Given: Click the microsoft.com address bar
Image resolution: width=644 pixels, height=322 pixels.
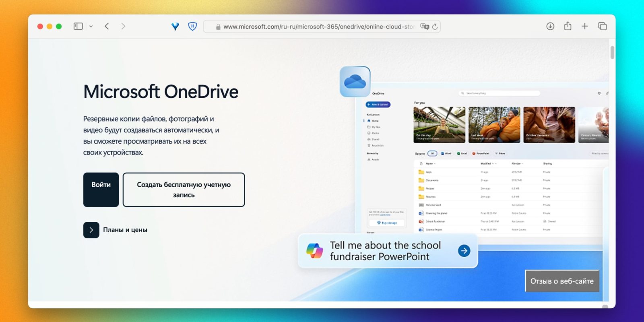Looking at the screenshot, I should pos(318,27).
